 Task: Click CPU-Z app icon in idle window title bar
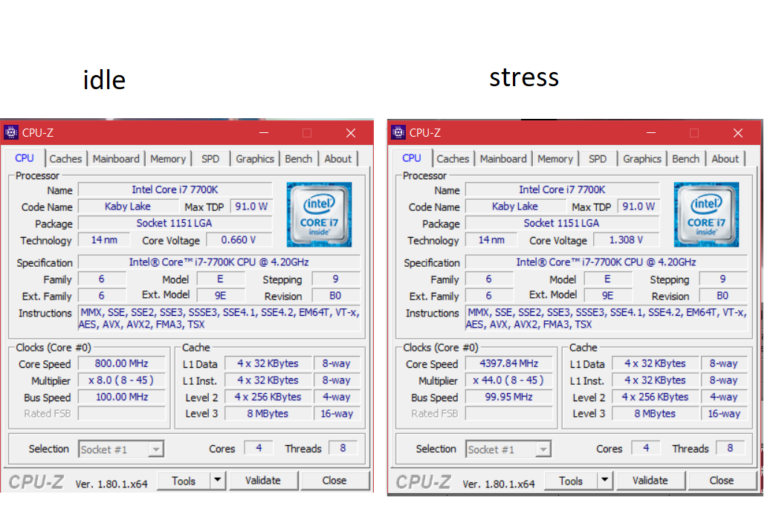pos(11,133)
